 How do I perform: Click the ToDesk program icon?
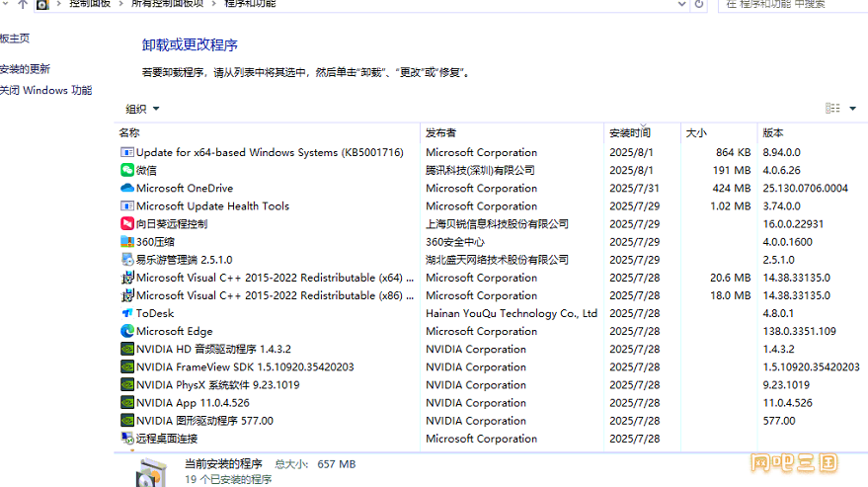[x=127, y=313]
